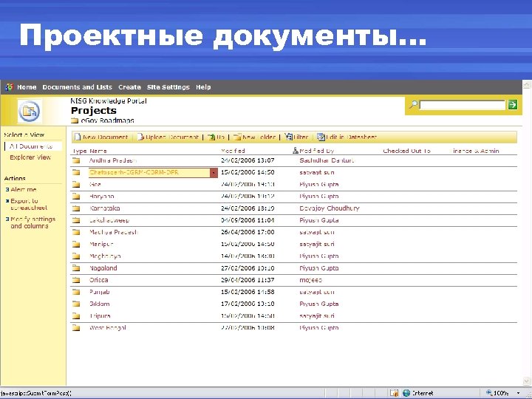The width and height of the screenshot is (532, 399).
Task: Click folder icon in Karnataka row
Action: coord(76,208)
